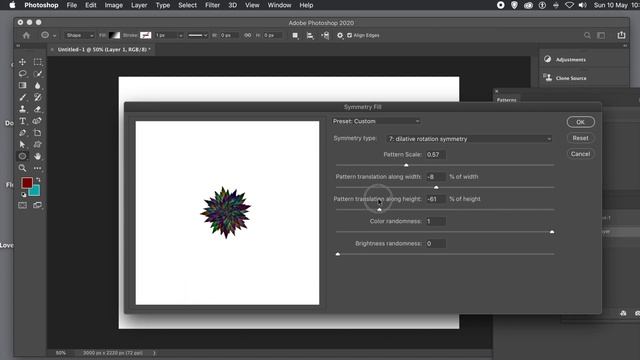This screenshot has width=640, height=360.
Task: Toggle the Align Edges checkbox
Action: click(349, 36)
